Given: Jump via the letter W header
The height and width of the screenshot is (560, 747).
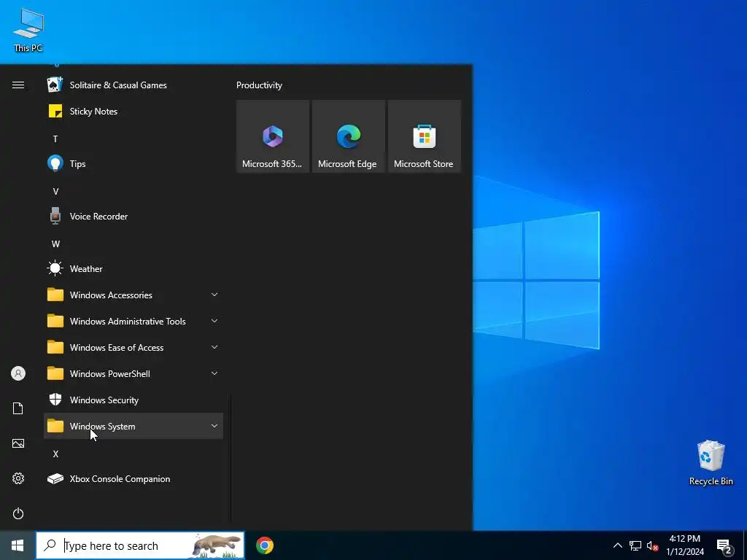Looking at the screenshot, I should point(55,244).
